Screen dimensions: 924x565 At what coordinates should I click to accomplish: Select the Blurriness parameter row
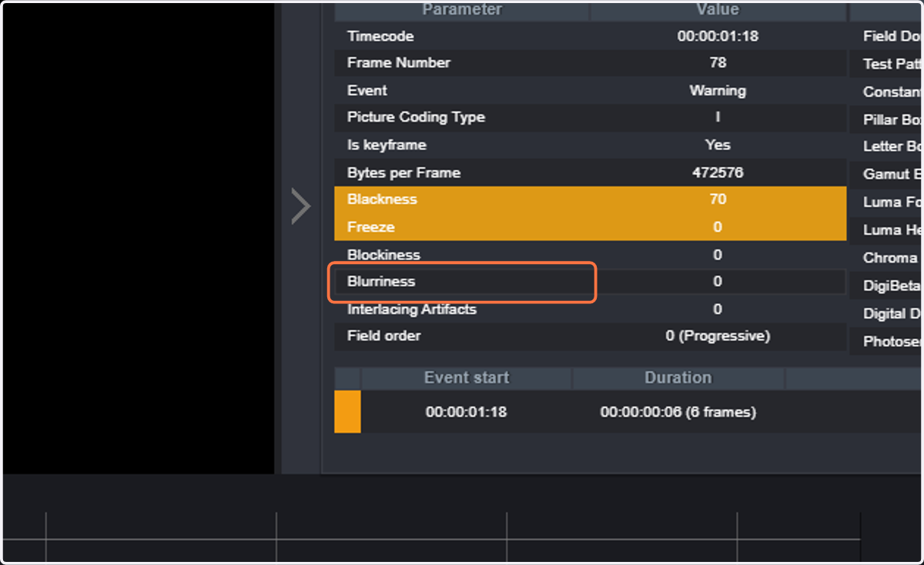(x=590, y=282)
